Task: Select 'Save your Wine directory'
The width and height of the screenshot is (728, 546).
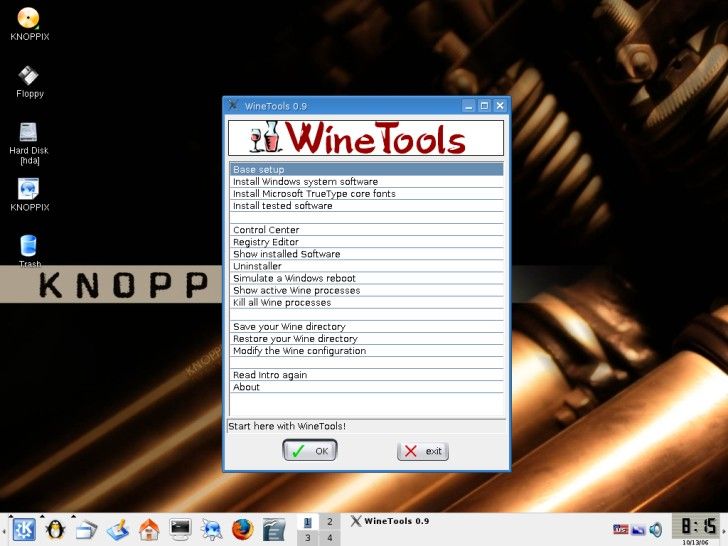Action: (x=366, y=326)
